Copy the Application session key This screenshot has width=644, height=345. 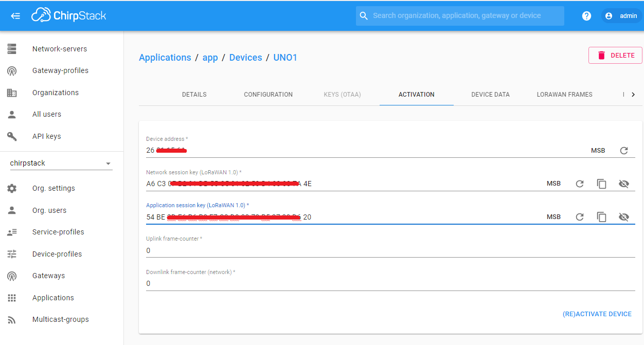click(x=602, y=216)
